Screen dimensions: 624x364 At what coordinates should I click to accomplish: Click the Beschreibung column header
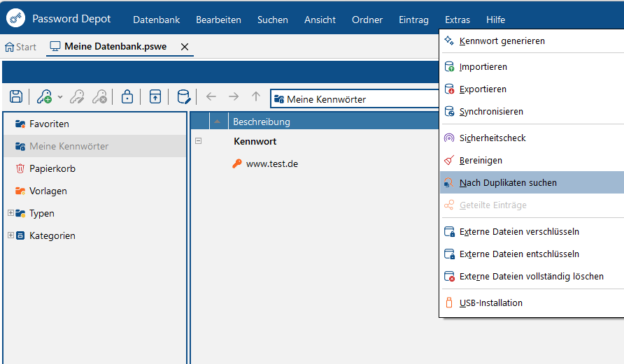334,122
